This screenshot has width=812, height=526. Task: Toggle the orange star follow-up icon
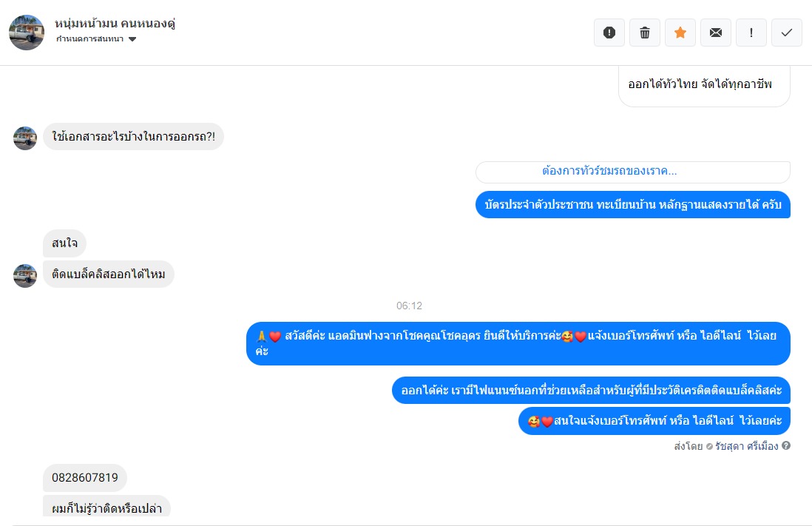click(x=680, y=33)
